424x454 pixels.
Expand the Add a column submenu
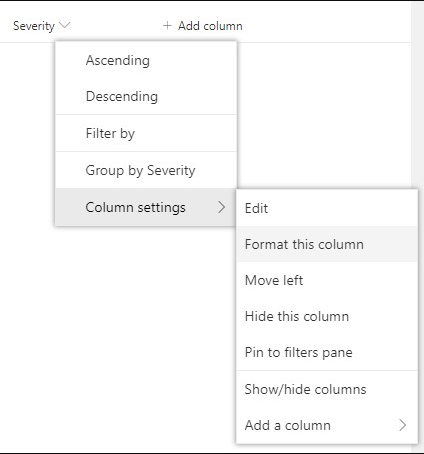coord(327,425)
